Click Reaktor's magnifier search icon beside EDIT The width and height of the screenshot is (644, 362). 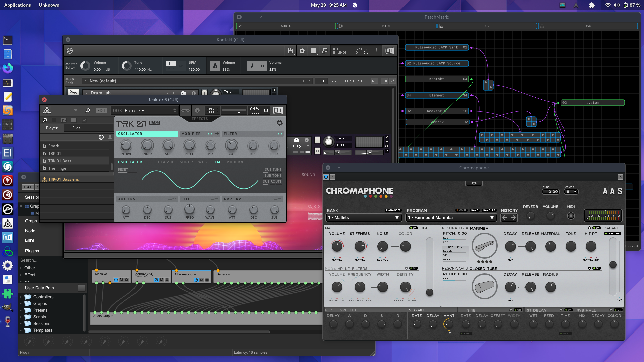pyautogui.click(x=88, y=111)
